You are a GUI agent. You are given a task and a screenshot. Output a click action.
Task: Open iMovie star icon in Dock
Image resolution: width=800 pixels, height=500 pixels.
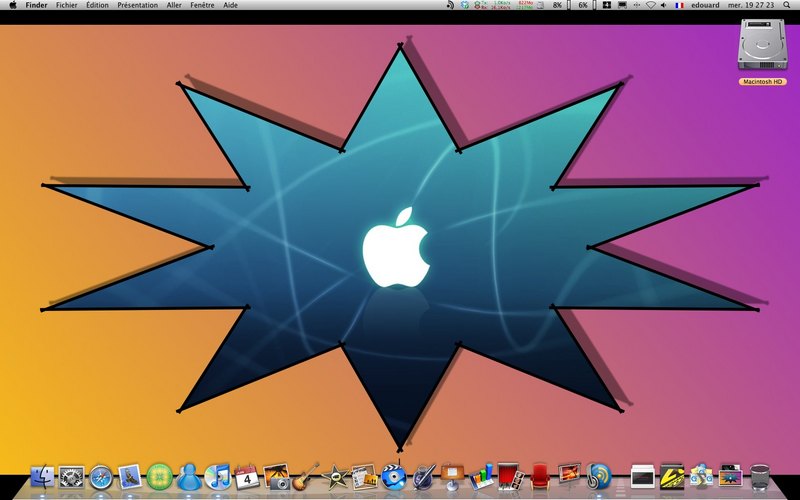[335, 478]
